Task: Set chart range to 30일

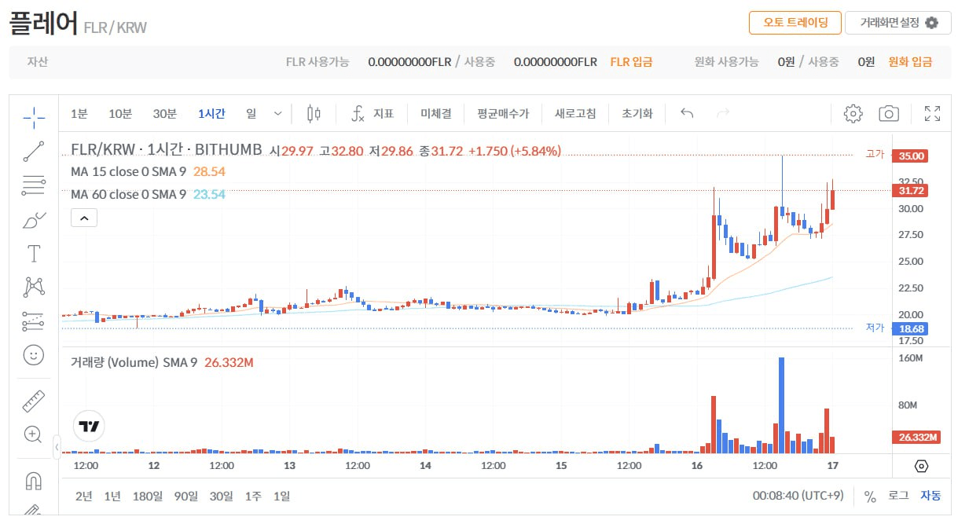Action: pyautogui.click(x=222, y=496)
